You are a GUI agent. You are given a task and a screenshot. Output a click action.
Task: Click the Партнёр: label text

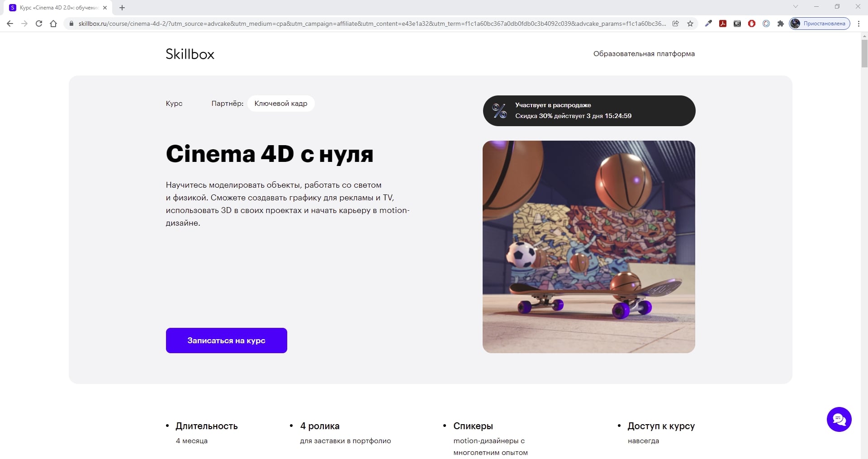(x=228, y=104)
